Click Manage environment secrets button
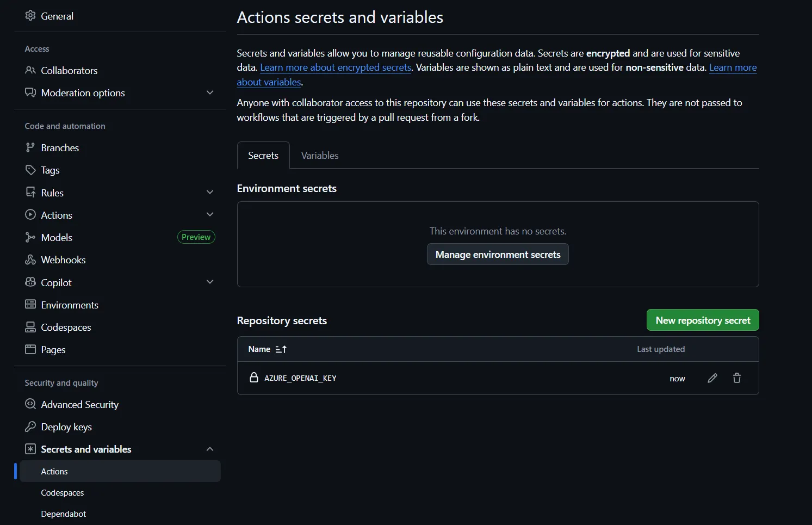812x525 pixels. pyautogui.click(x=498, y=255)
